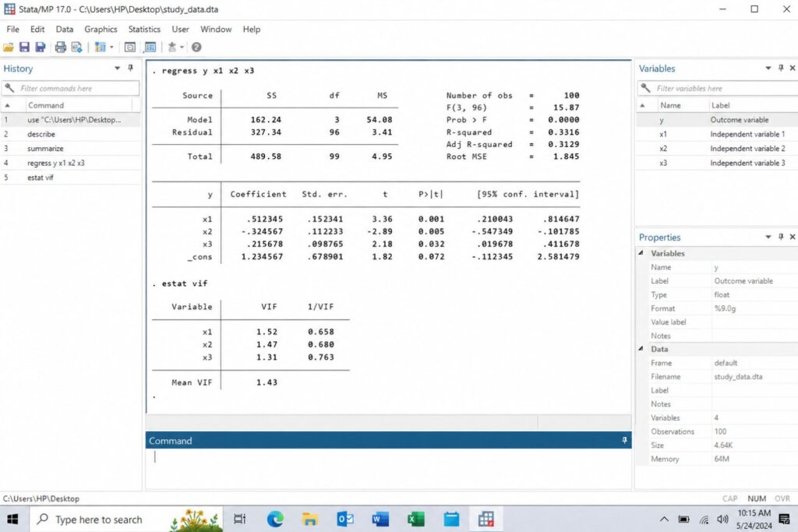Click the Mean VIF value 1.43

click(x=267, y=382)
